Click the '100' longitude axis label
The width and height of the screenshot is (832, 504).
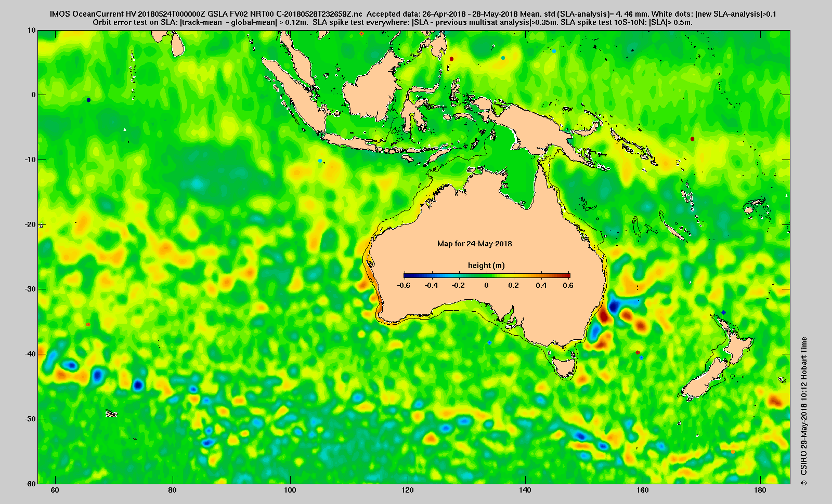coord(290,490)
